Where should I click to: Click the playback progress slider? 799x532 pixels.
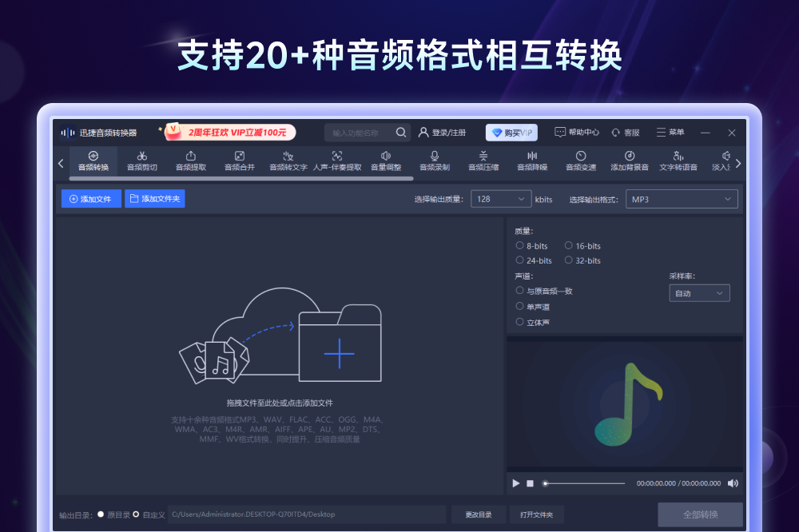click(x=584, y=483)
